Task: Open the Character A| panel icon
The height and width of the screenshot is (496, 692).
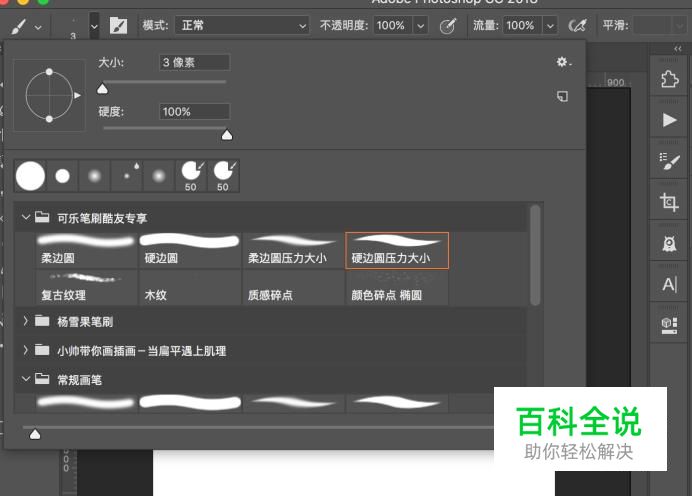Action: (669, 284)
